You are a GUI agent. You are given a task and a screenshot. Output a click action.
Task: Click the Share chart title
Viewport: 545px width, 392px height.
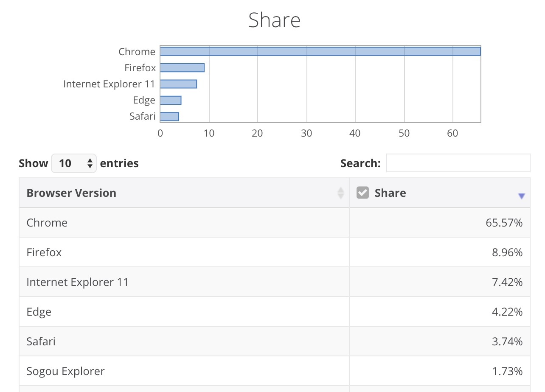point(274,20)
